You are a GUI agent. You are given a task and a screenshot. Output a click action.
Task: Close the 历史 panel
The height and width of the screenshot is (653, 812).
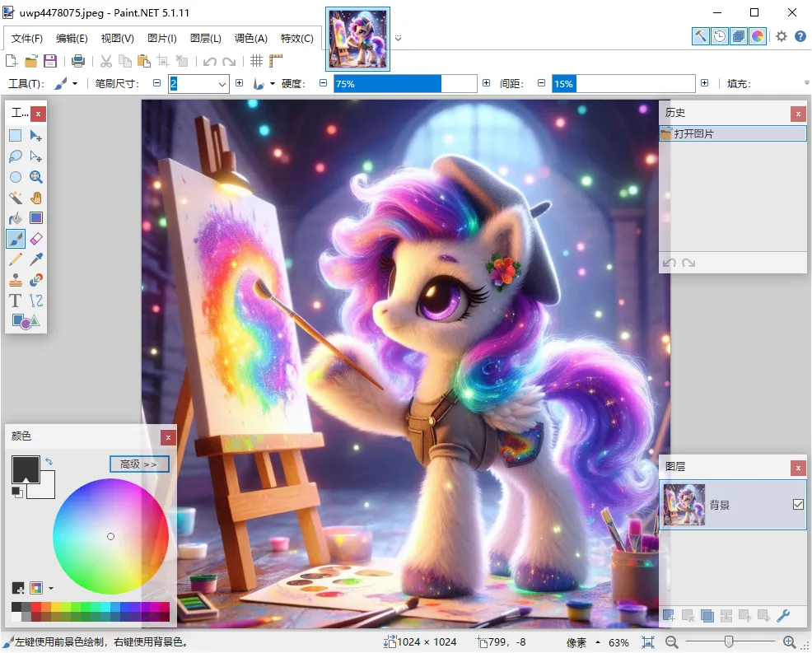click(x=798, y=114)
